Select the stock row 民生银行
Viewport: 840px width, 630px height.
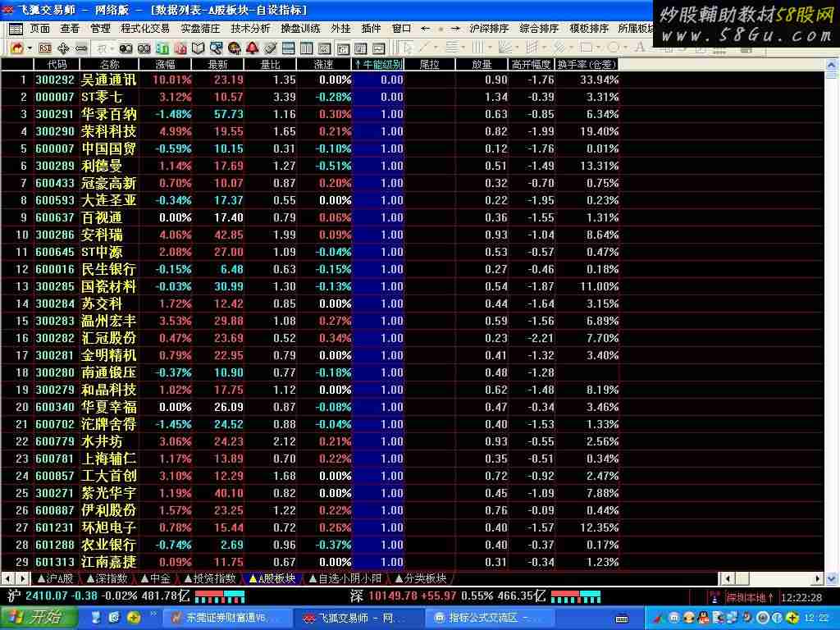coord(311,269)
